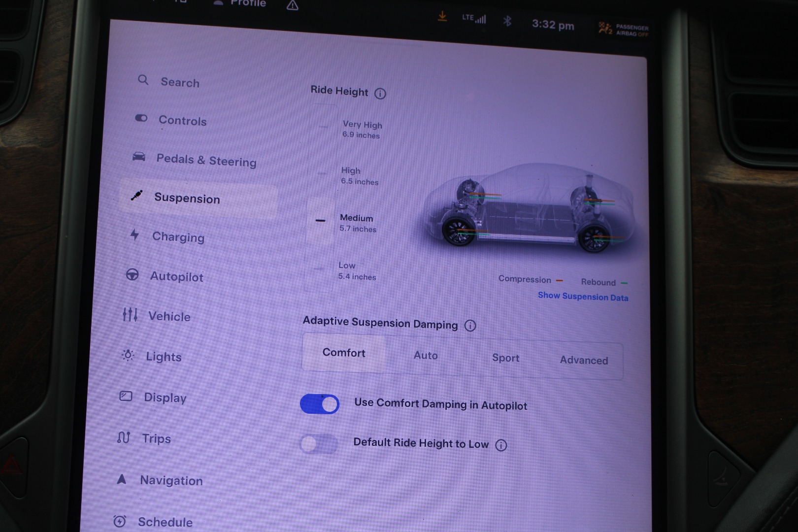
Task: Tap the Bluetooth icon in status bar
Action: [507, 21]
